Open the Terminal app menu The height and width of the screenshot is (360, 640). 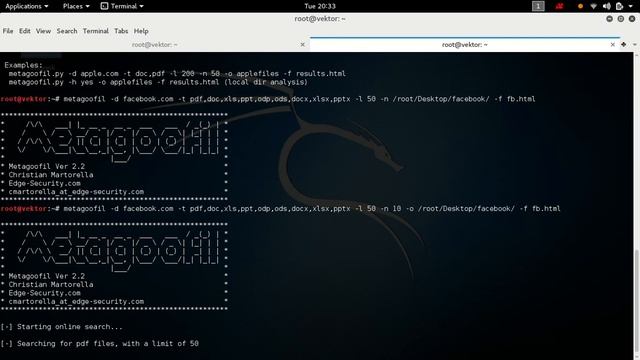(x=122, y=6)
